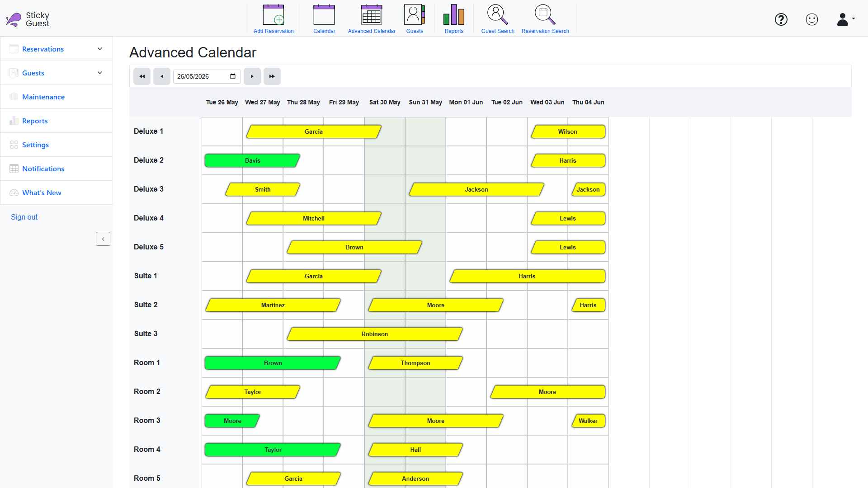Open the date picker calendar icon

click(233, 76)
